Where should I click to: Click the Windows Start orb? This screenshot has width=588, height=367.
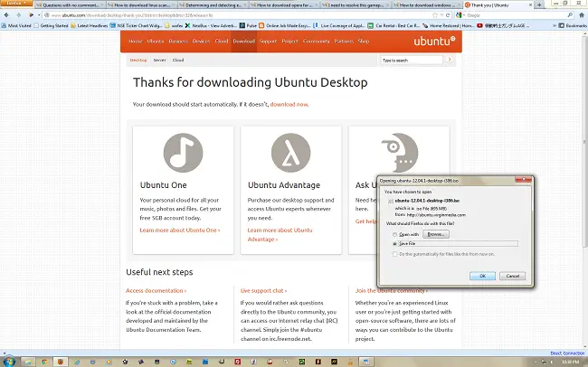(9, 362)
